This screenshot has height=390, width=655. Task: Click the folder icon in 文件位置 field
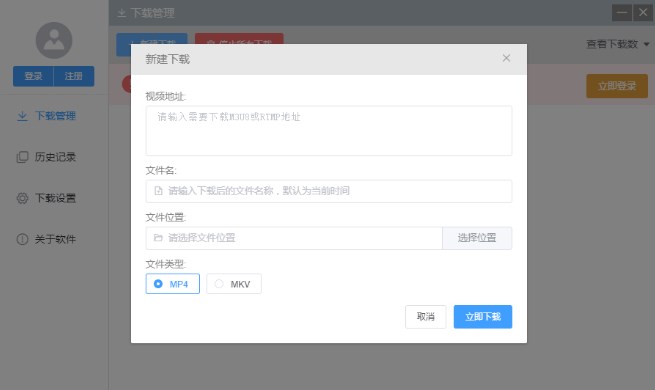tap(158, 238)
